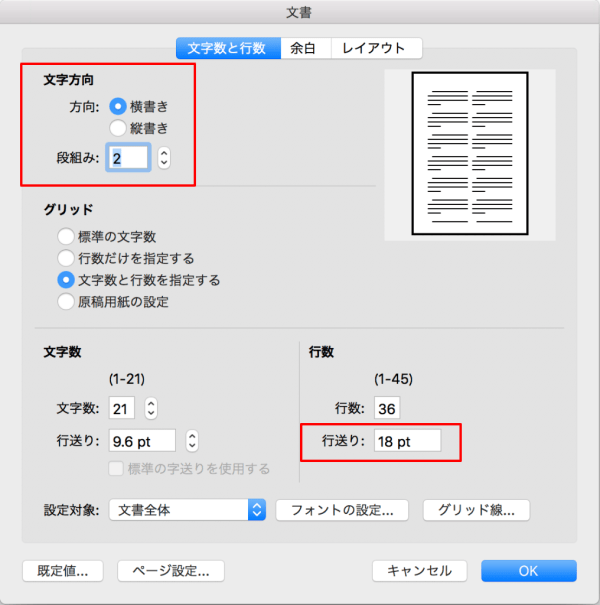This screenshot has width=600, height=605.
Task: Click the 段組み stepper arrows
Action: (x=164, y=157)
